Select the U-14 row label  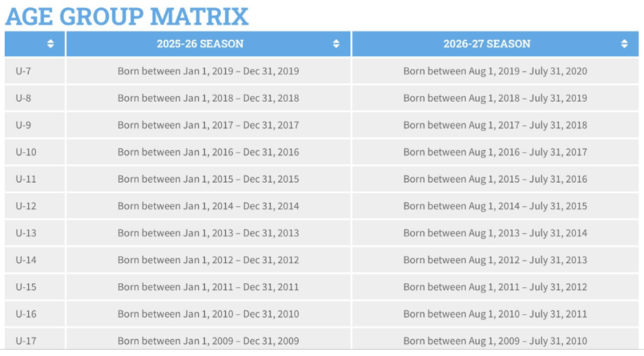click(x=26, y=260)
